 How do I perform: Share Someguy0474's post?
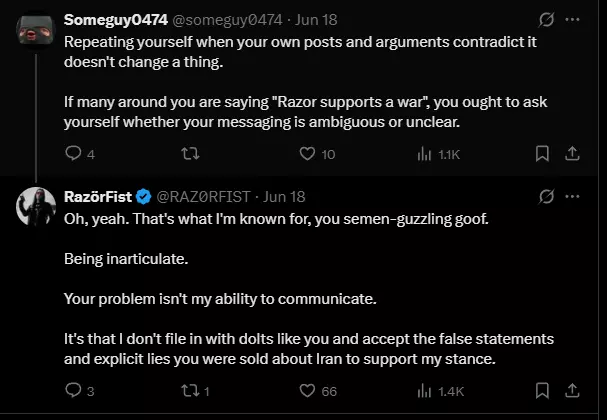point(572,154)
